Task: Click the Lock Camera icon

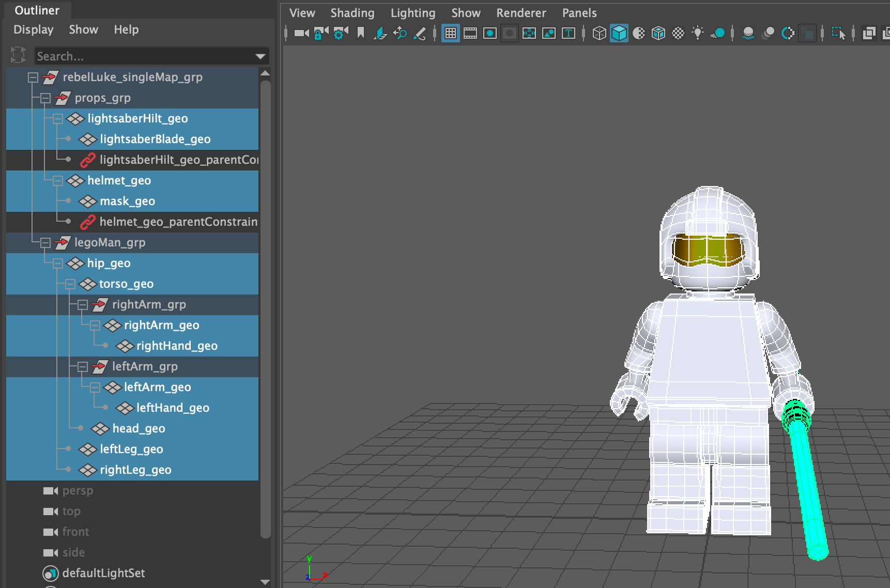Action: [x=321, y=34]
